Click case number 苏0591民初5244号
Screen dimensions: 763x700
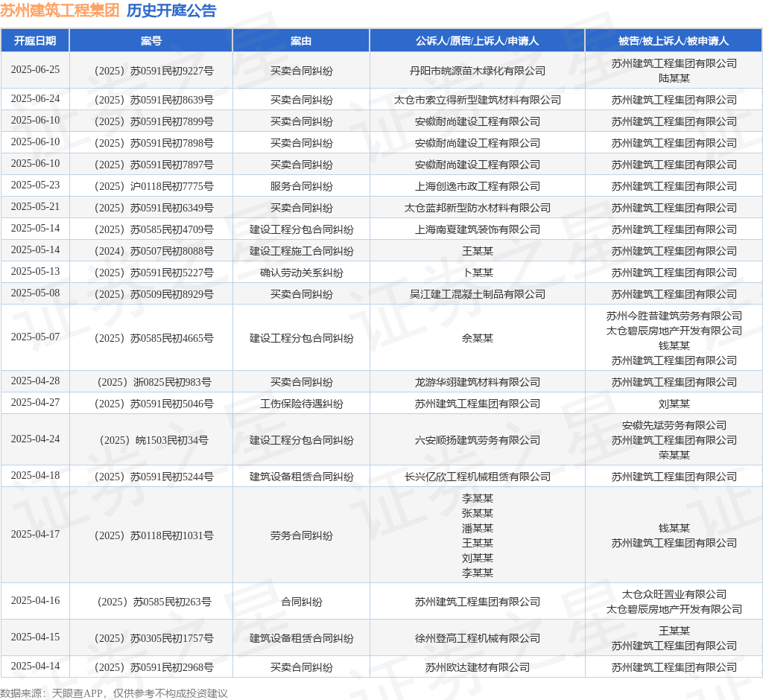[153, 477]
